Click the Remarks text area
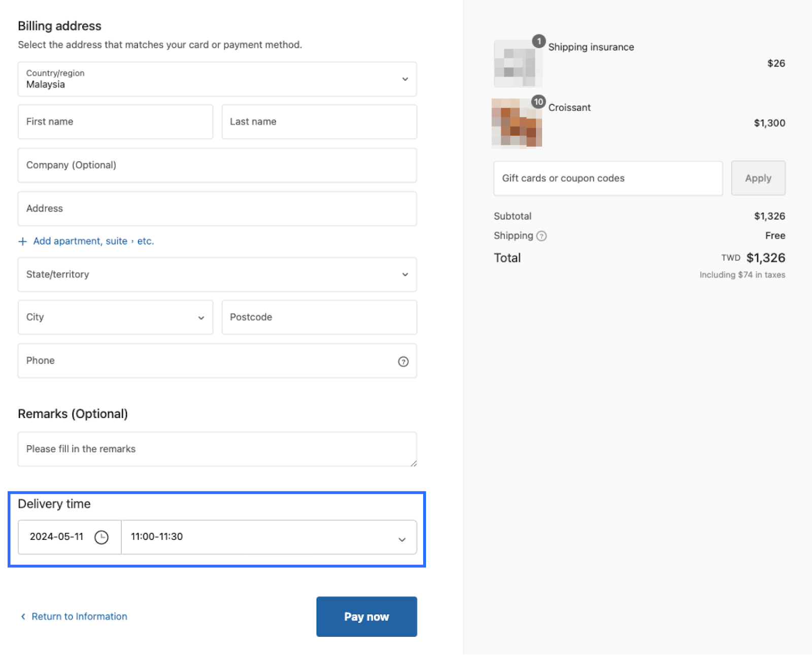The width and height of the screenshot is (812, 655). coord(217,449)
